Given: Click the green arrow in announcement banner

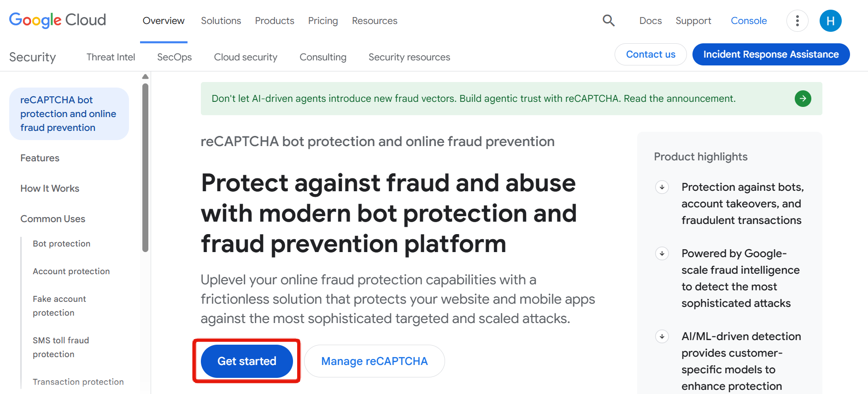Looking at the screenshot, I should tap(803, 99).
